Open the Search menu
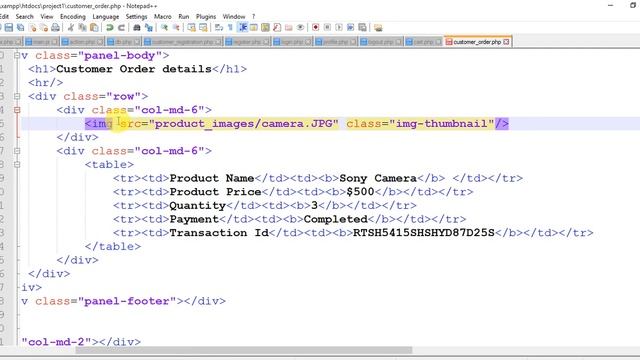Viewport: 640px width, 360px height. (x=24, y=17)
